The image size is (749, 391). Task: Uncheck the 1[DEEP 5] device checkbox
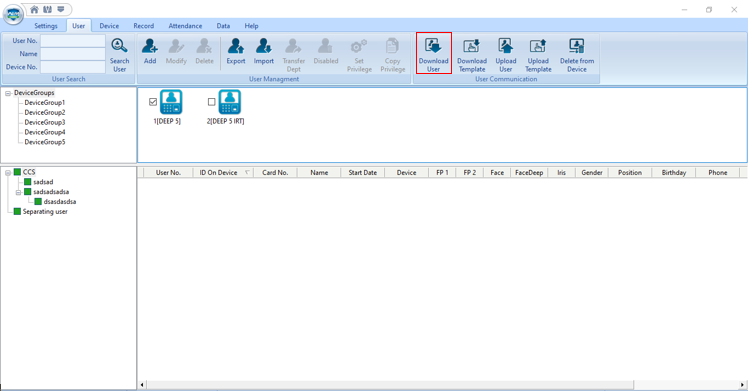point(153,102)
